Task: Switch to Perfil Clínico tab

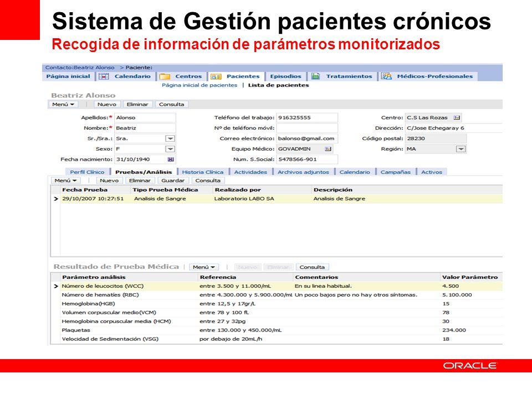Action: pos(87,172)
